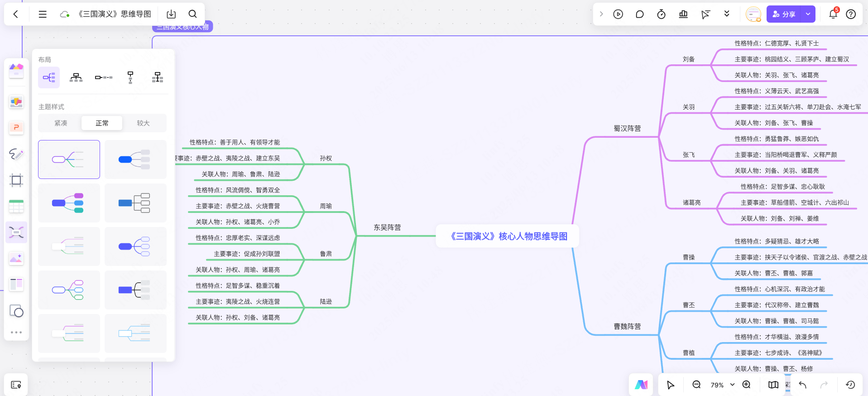Go back with the left arrow icon

point(16,14)
